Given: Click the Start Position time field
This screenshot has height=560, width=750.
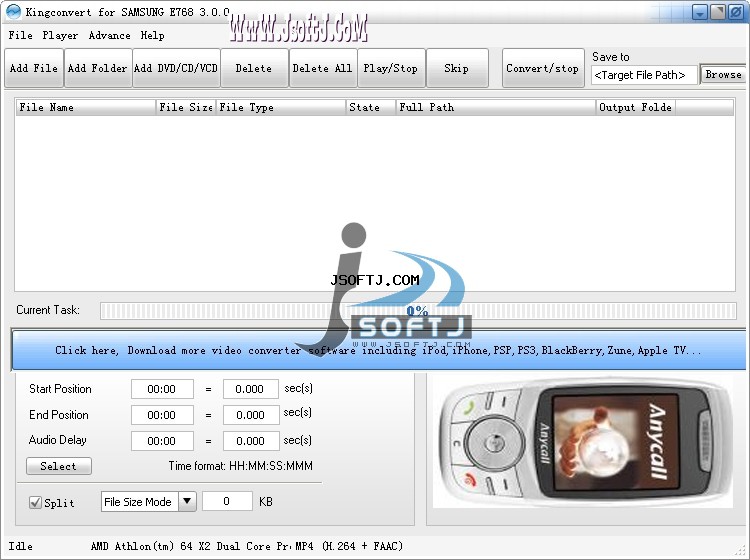Looking at the screenshot, I should 162,389.
